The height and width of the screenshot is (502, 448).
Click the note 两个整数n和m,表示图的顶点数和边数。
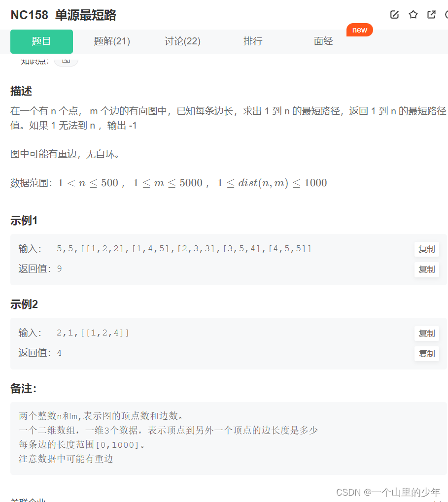[101, 416]
